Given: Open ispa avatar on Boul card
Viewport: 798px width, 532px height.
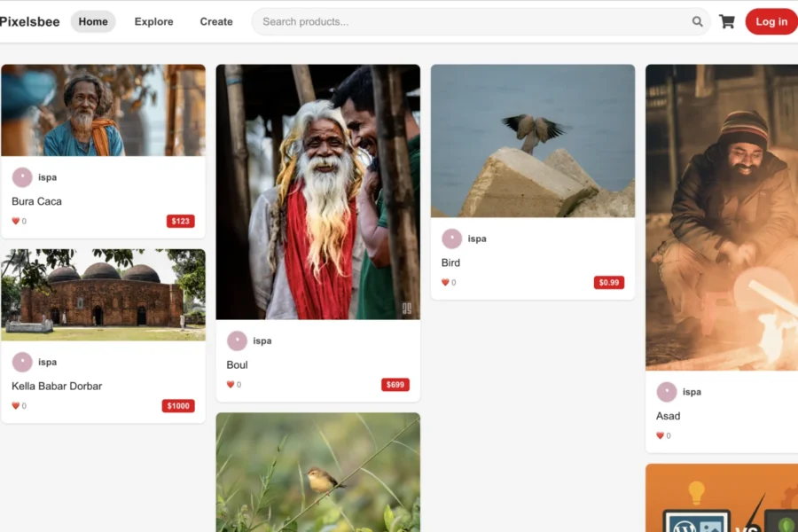Looking at the screenshot, I should click(237, 340).
